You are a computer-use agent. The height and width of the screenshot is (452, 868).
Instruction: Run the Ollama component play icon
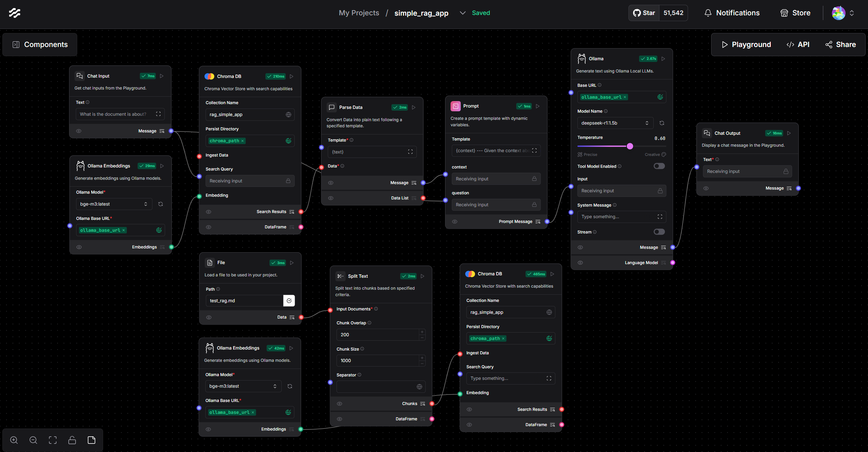click(x=663, y=59)
